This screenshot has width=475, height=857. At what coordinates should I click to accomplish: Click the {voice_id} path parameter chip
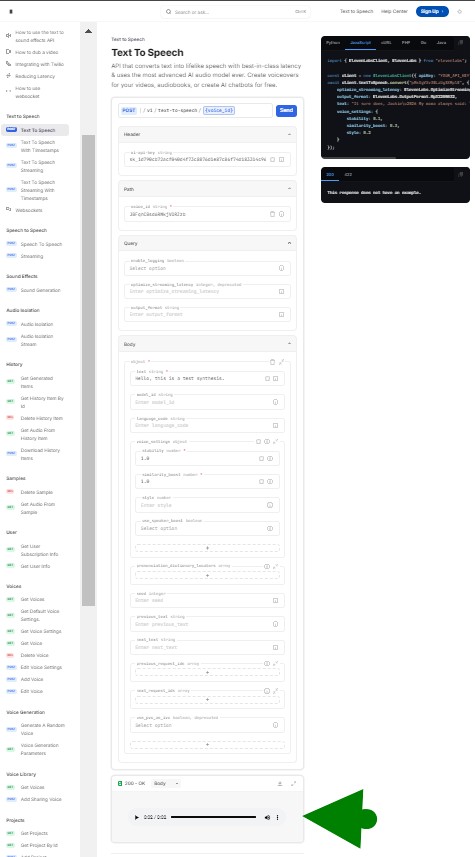pyautogui.click(x=219, y=110)
